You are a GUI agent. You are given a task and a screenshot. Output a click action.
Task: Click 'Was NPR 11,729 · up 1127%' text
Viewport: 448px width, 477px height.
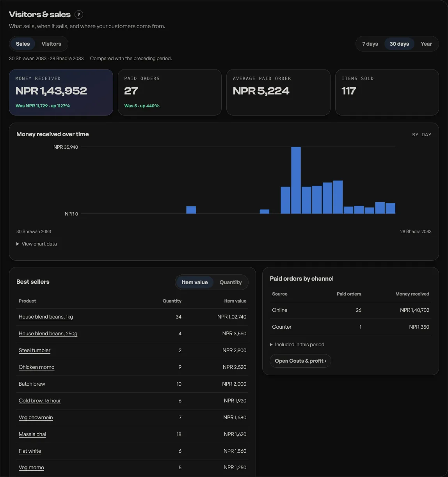pyautogui.click(x=43, y=106)
